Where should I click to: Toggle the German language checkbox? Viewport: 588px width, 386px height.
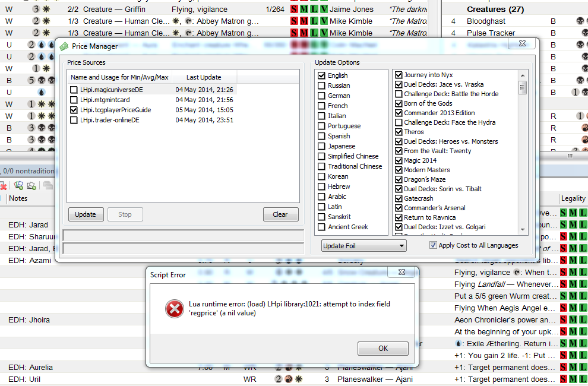click(x=321, y=96)
